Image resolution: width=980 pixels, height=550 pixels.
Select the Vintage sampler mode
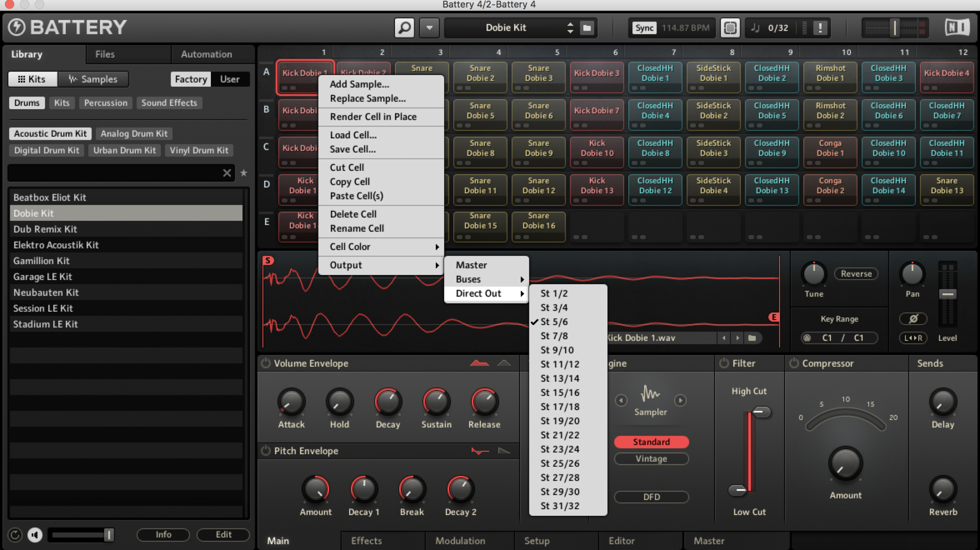[x=651, y=459]
